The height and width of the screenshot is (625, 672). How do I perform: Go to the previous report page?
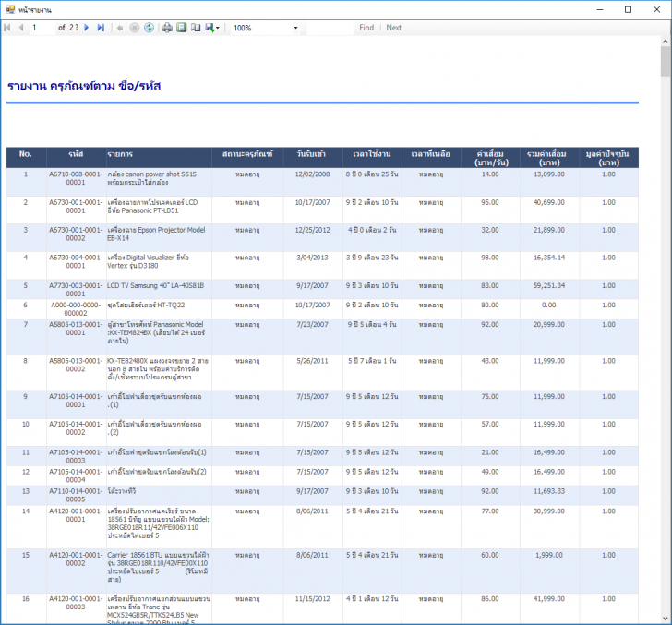click(21, 28)
